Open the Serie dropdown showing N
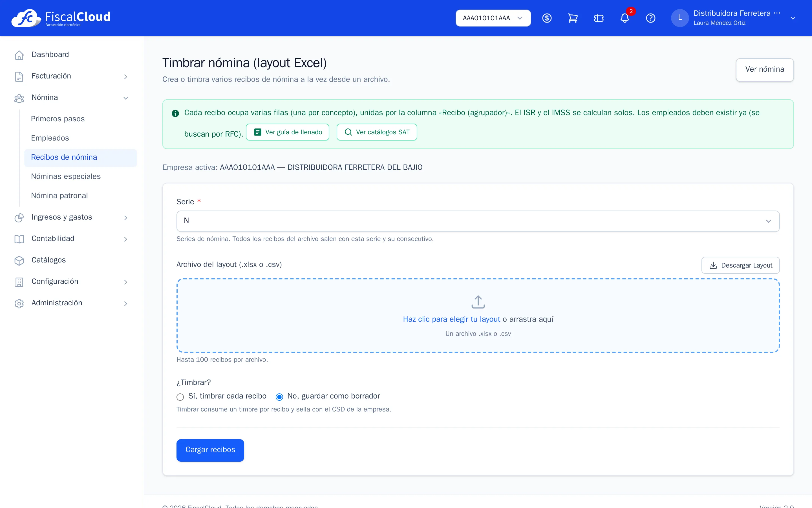812x508 pixels. click(x=478, y=221)
